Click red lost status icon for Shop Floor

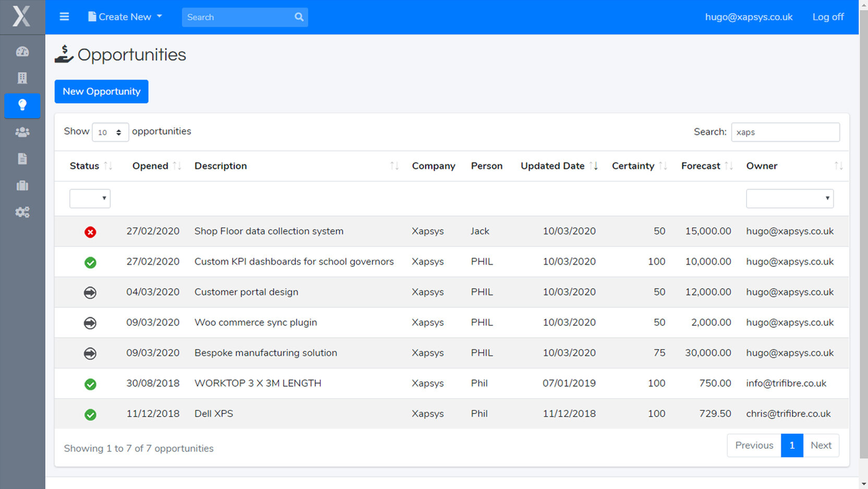pyautogui.click(x=90, y=232)
